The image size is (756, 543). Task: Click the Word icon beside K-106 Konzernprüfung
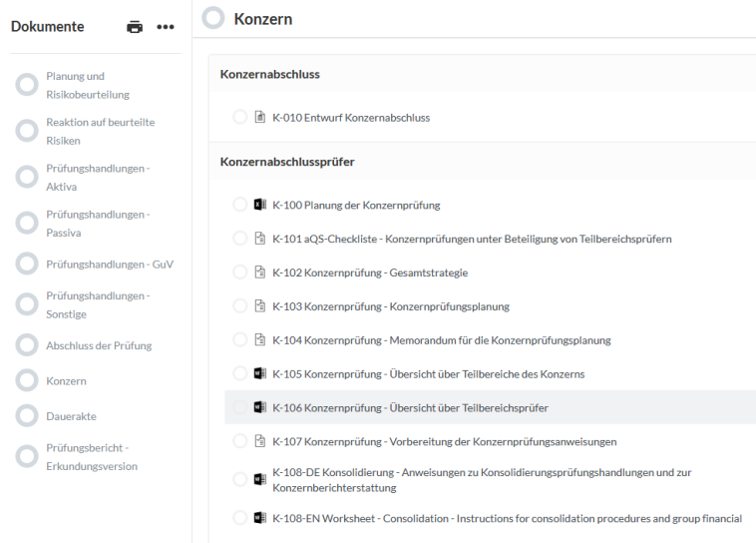(x=260, y=407)
